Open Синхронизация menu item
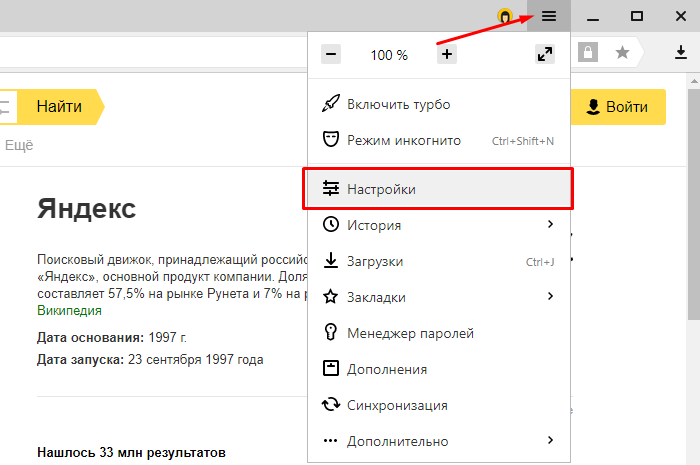The image size is (700, 465). tap(439, 405)
